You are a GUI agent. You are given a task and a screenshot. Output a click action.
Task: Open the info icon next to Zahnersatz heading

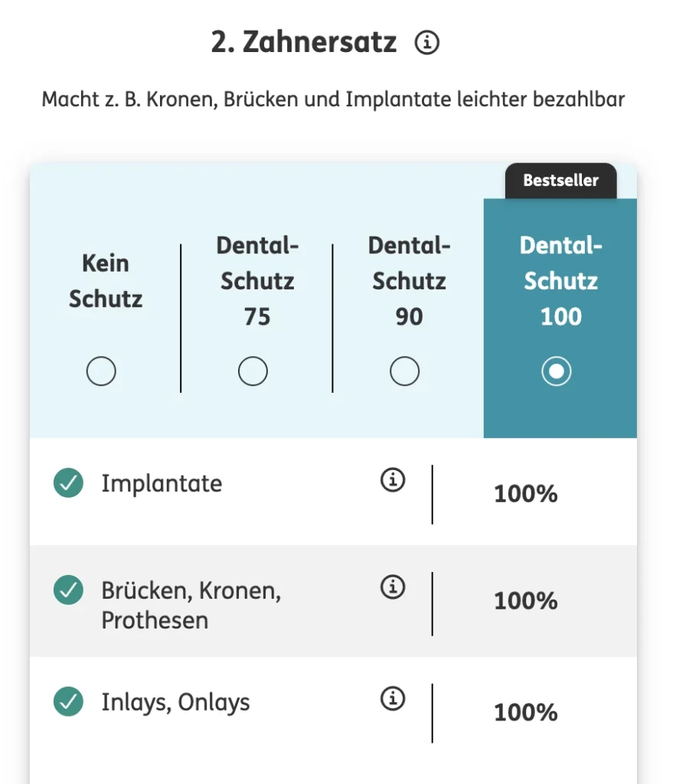[x=427, y=43]
